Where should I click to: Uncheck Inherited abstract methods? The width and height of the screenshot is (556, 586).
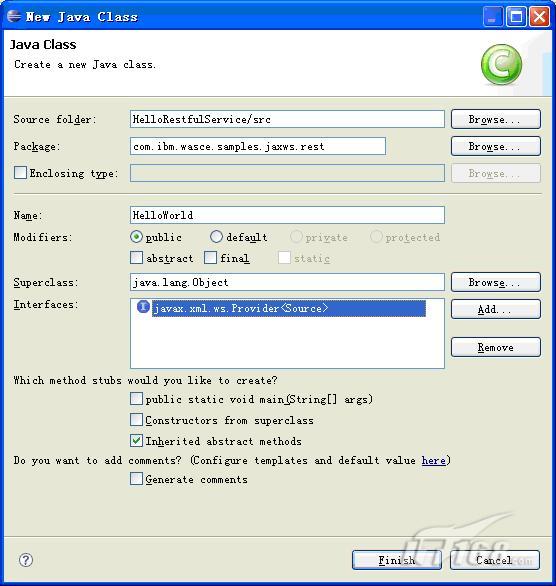136,441
